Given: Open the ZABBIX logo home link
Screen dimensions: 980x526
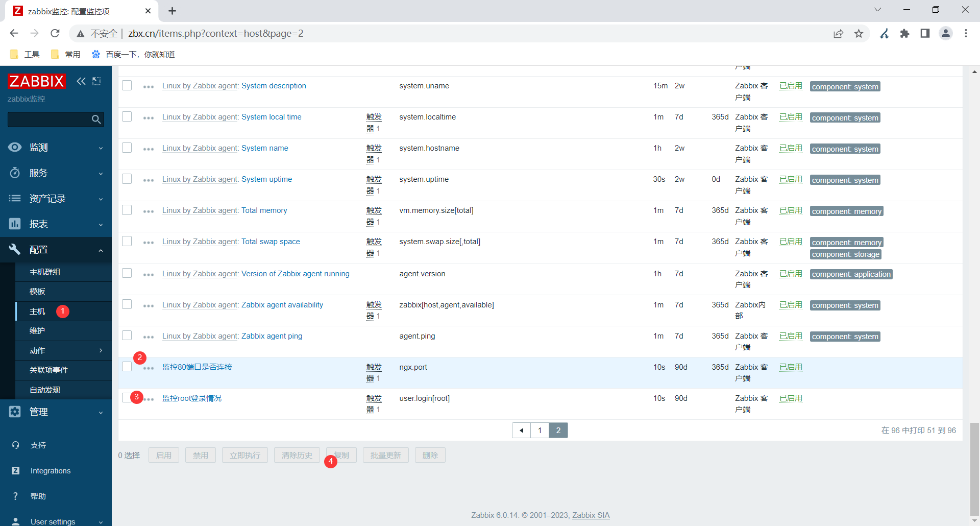Looking at the screenshot, I should (x=36, y=81).
